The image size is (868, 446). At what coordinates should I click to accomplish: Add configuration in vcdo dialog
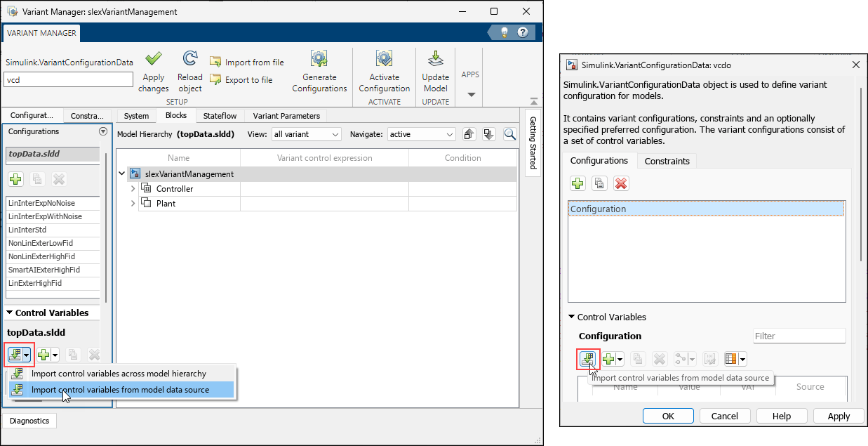[577, 183]
